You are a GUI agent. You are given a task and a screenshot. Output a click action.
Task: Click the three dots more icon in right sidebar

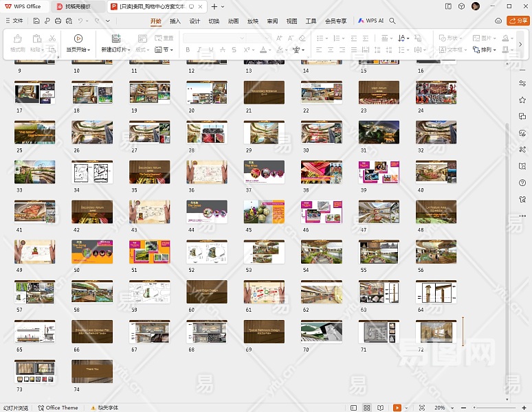tap(522, 216)
